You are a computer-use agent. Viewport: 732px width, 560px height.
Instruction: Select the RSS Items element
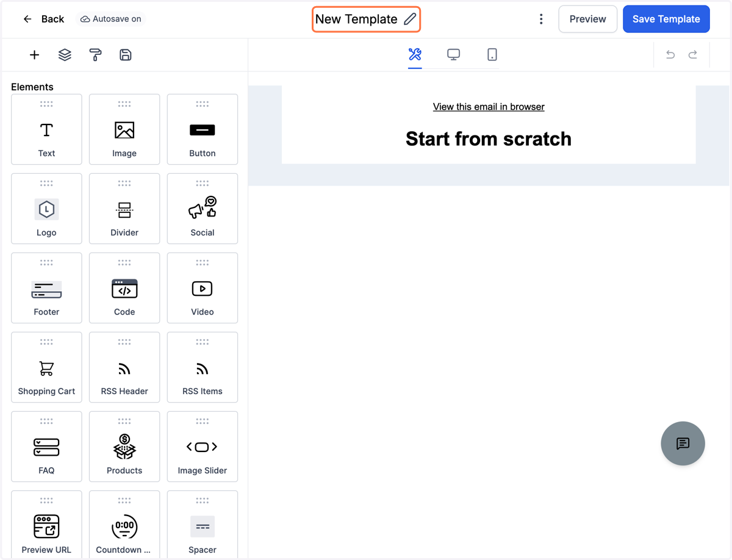(203, 367)
